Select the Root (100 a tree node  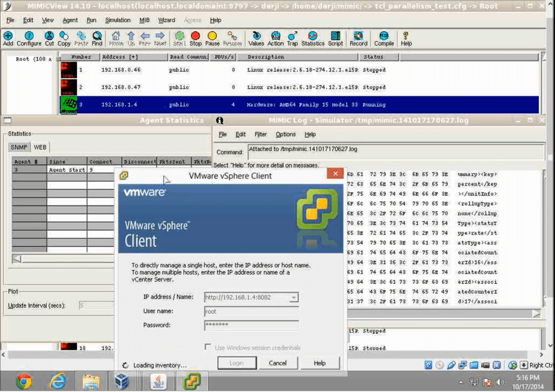pyautogui.click(x=33, y=59)
